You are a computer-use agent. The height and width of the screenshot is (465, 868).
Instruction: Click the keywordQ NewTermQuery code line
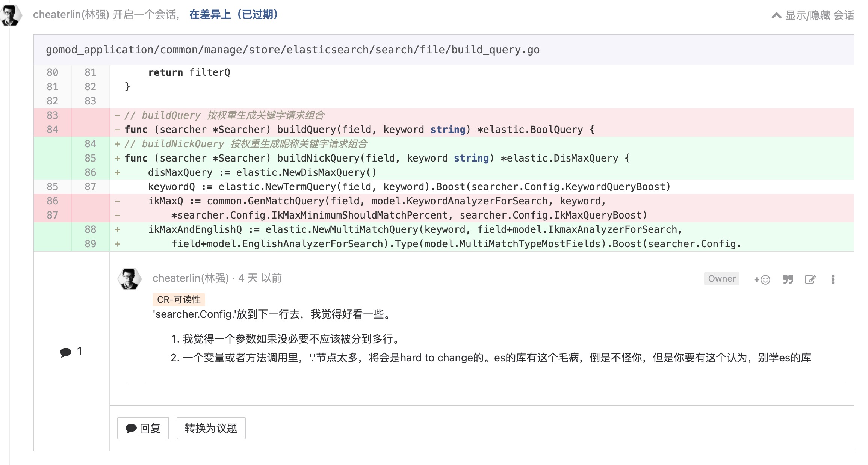[409, 187]
